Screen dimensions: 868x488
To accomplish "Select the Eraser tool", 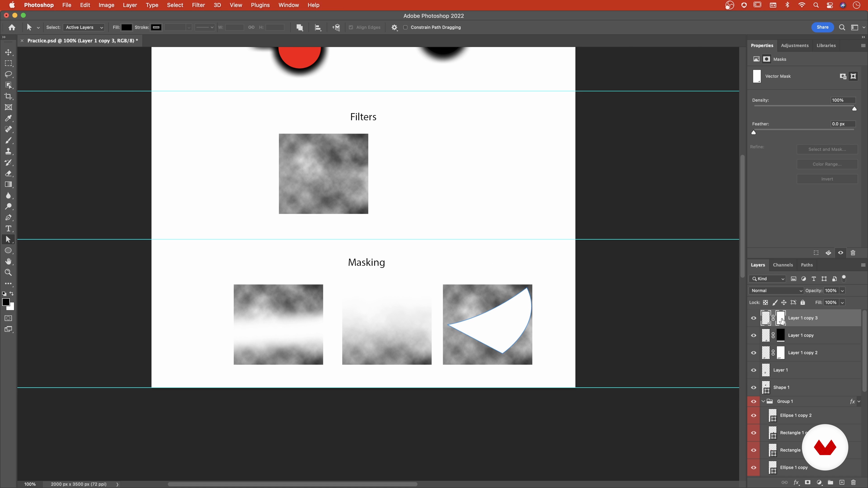I will point(8,174).
